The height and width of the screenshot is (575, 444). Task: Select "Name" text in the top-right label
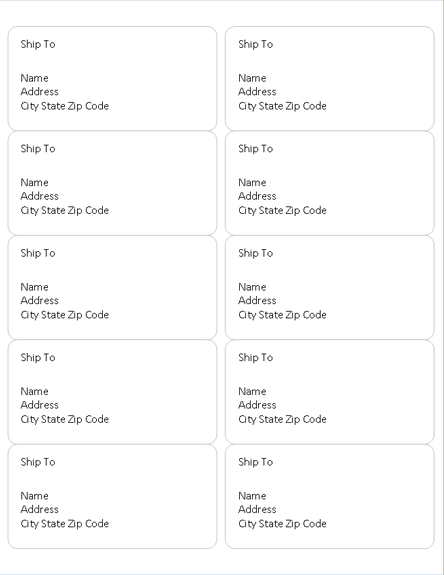click(x=252, y=78)
